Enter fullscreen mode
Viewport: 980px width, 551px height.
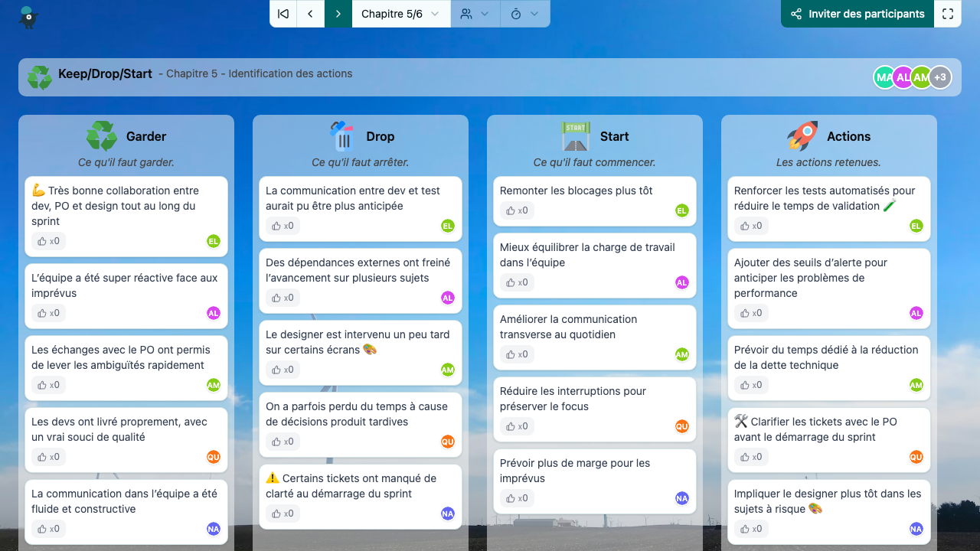pos(948,14)
